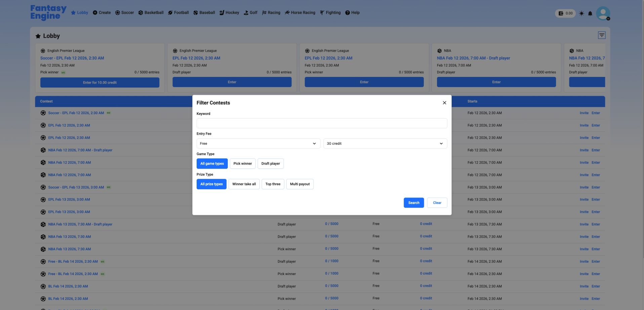644x310 pixels.
Task: Open 'Soccer - EPL Feb 12 2026, 2:30 AM' contest link in table
Action: pyautogui.click(x=76, y=113)
